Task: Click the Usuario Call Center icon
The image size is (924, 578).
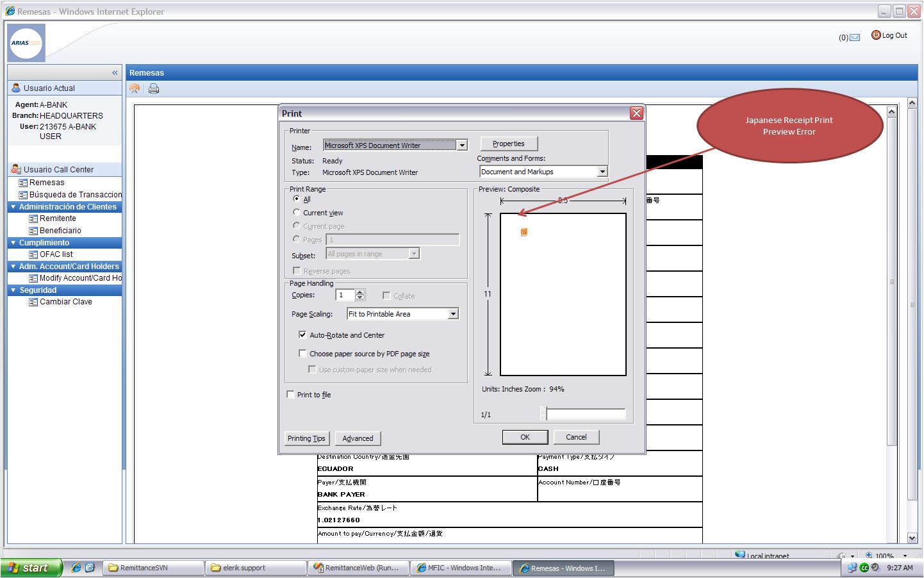Action: [x=16, y=169]
